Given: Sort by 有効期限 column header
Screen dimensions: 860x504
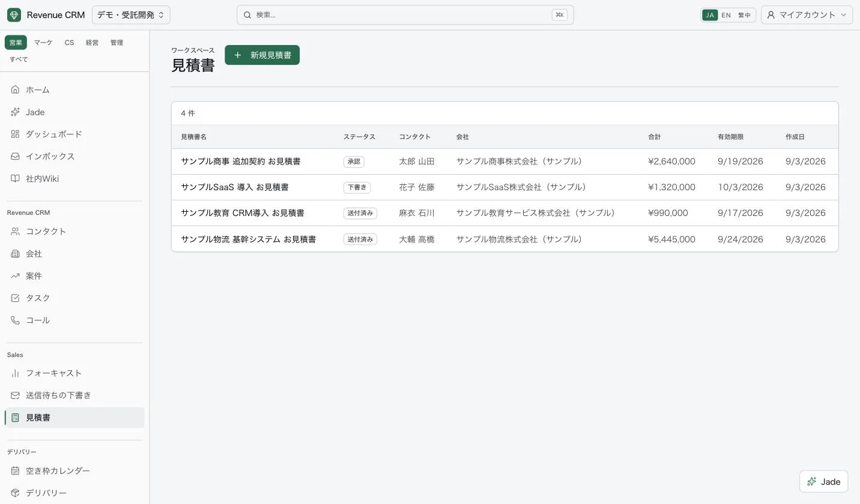Looking at the screenshot, I should tap(731, 137).
